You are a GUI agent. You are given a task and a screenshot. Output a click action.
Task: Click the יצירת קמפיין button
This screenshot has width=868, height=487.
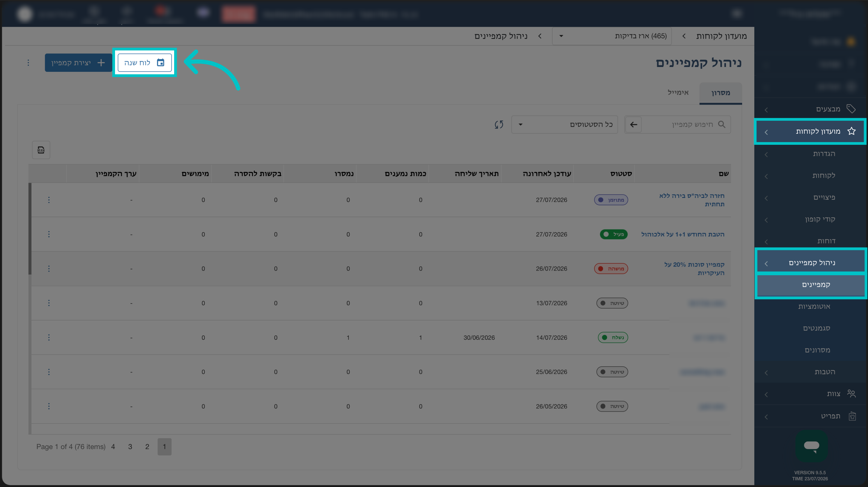point(78,63)
